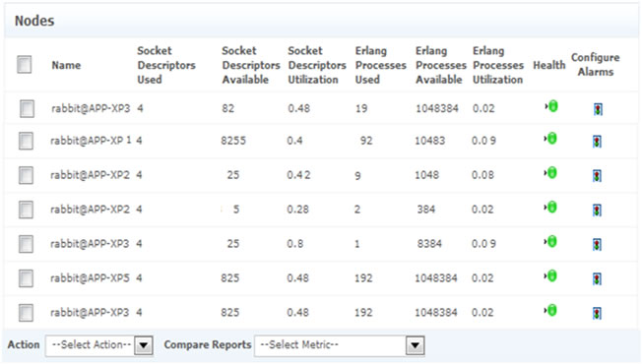Select the 19 Erlang processes used value

point(361,109)
